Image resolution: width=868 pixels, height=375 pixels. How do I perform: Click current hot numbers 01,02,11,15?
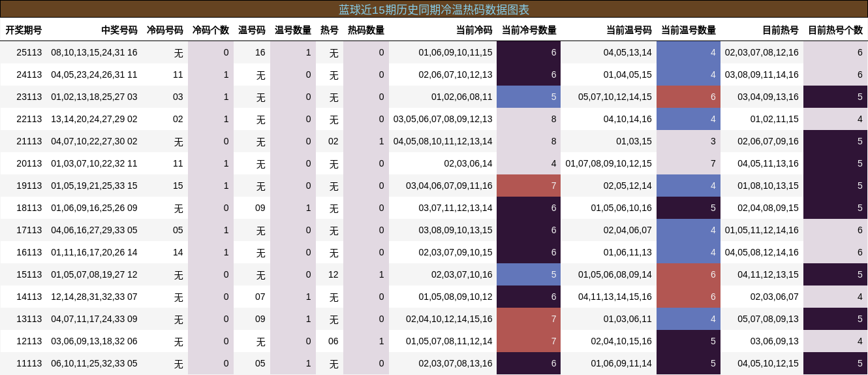coord(774,119)
